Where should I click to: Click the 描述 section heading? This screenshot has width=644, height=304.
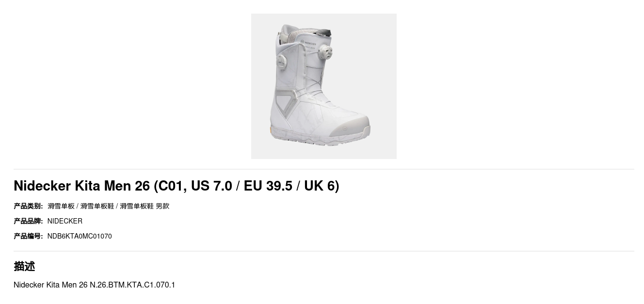[x=24, y=266]
